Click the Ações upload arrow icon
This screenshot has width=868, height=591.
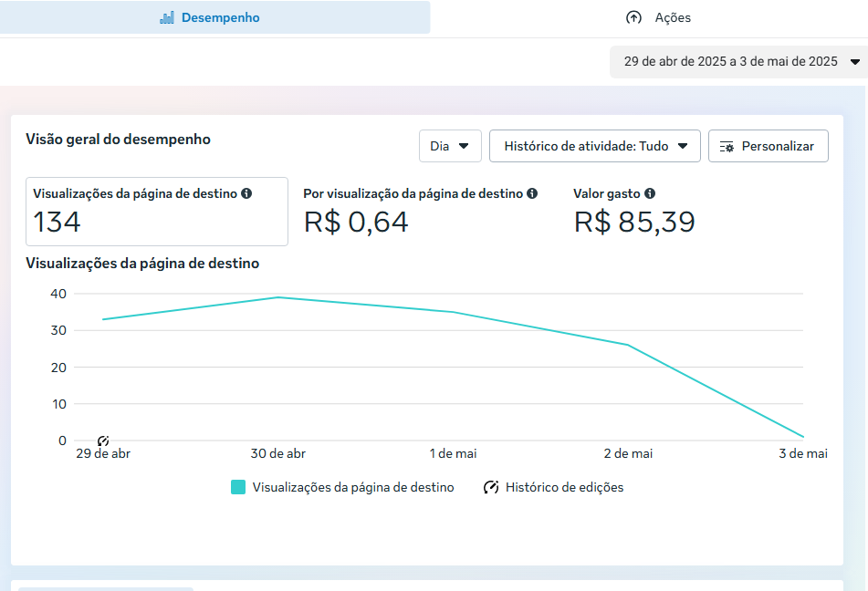pos(633,17)
